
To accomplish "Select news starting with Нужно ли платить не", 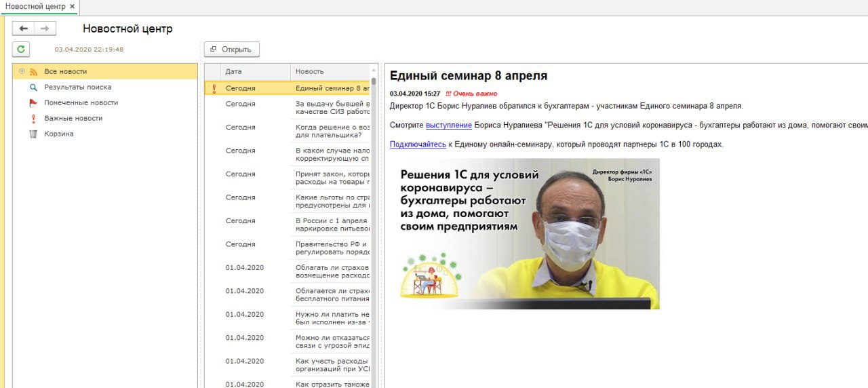I will click(x=288, y=318).
